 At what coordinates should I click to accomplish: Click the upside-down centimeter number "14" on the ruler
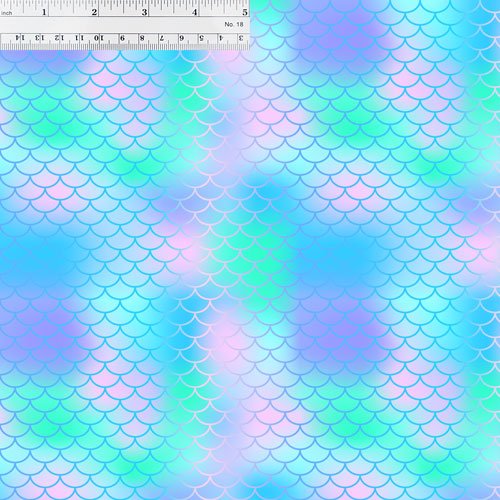pyautogui.click(x=21, y=38)
